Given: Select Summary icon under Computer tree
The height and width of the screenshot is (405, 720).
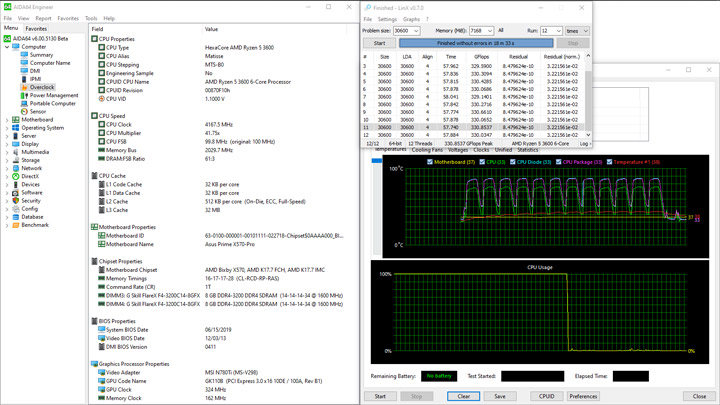Looking at the screenshot, I should click(x=24, y=55).
